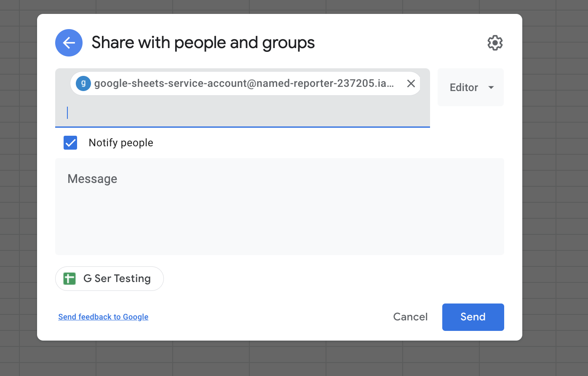Click inside the Message text area

279,207
